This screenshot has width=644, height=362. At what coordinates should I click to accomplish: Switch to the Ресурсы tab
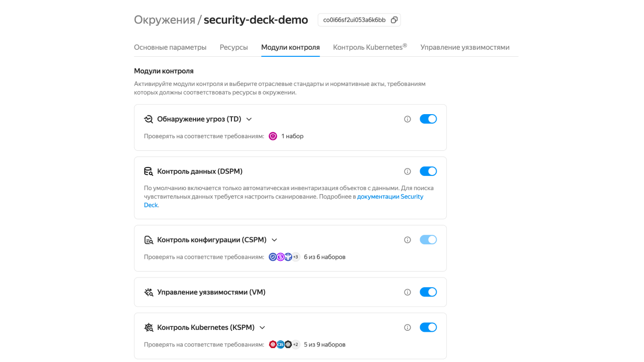pyautogui.click(x=233, y=47)
